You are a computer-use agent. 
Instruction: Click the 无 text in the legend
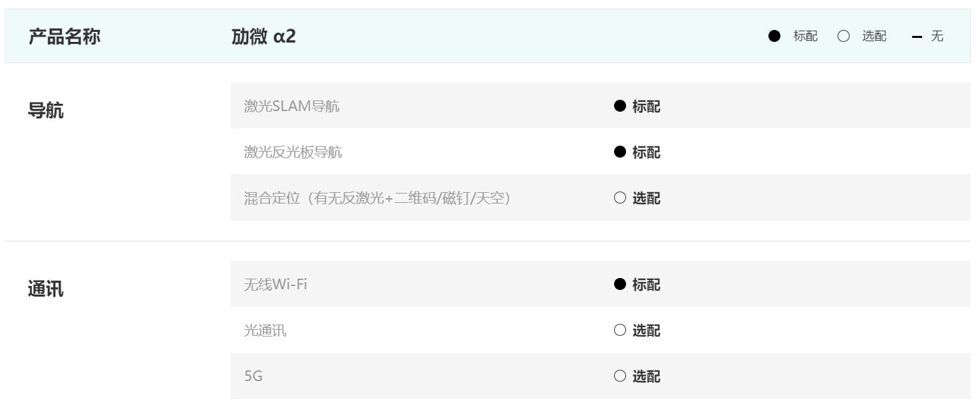pos(937,37)
